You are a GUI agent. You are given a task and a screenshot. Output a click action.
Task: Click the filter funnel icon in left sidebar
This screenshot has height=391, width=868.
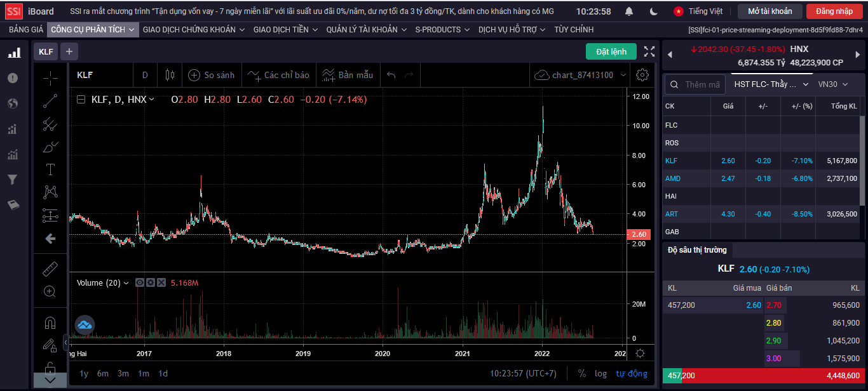(x=12, y=180)
